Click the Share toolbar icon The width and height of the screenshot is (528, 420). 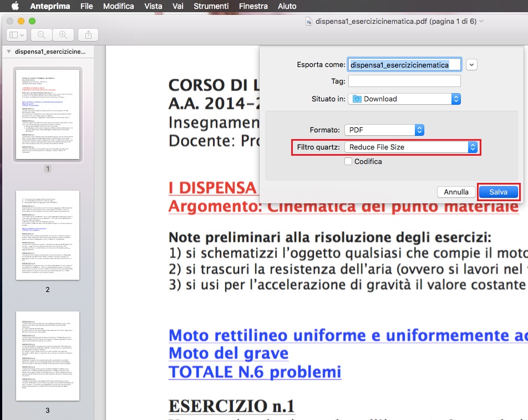tap(88, 34)
